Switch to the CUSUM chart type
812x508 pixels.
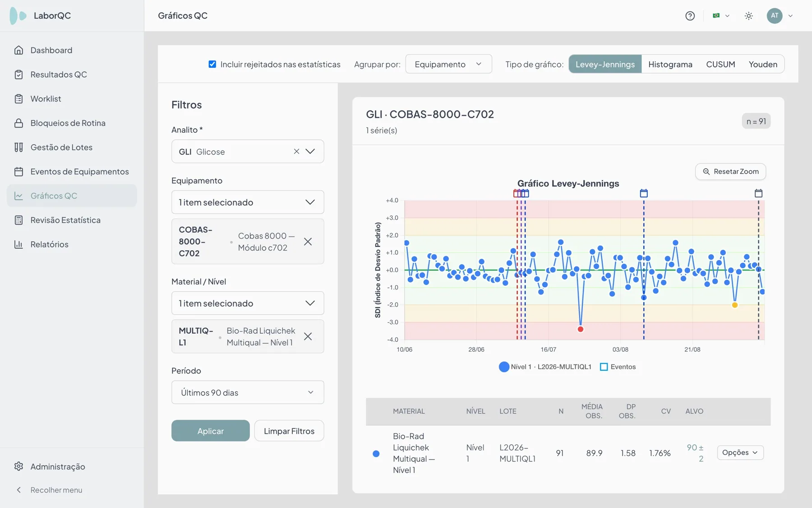(720, 64)
